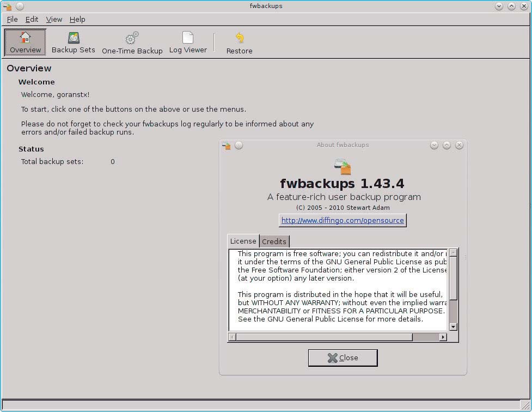Click the 'Total backup sets:' label
Viewport: 532px width, 412px height.
pos(52,161)
